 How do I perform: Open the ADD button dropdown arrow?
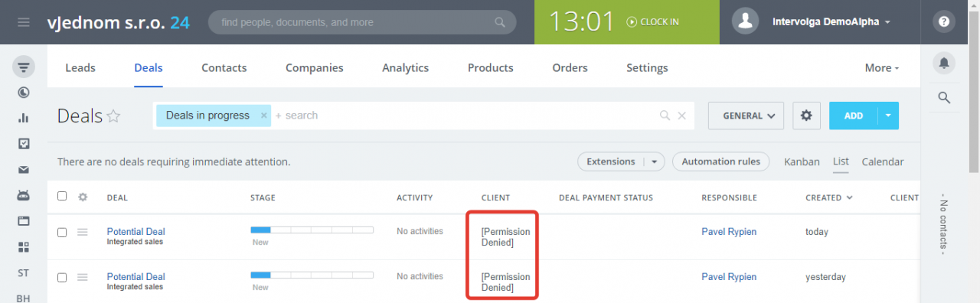click(x=888, y=116)
